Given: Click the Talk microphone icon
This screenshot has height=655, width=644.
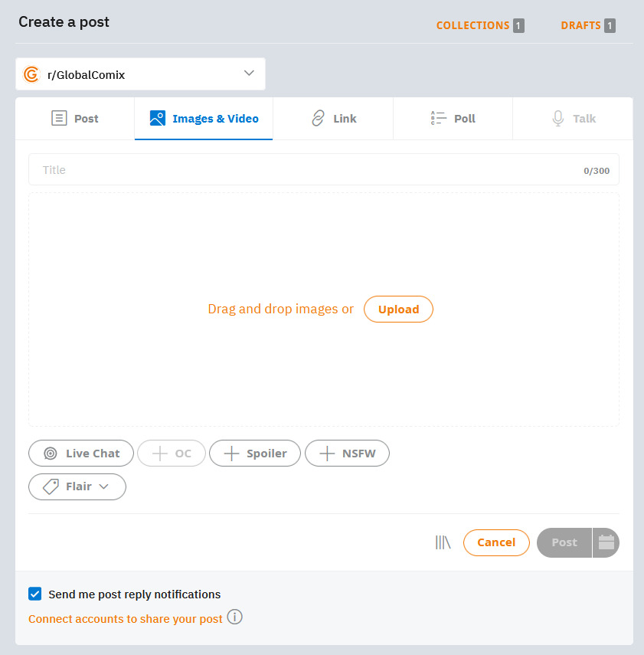Looking at the screenshot, I should tap(558, 119).
